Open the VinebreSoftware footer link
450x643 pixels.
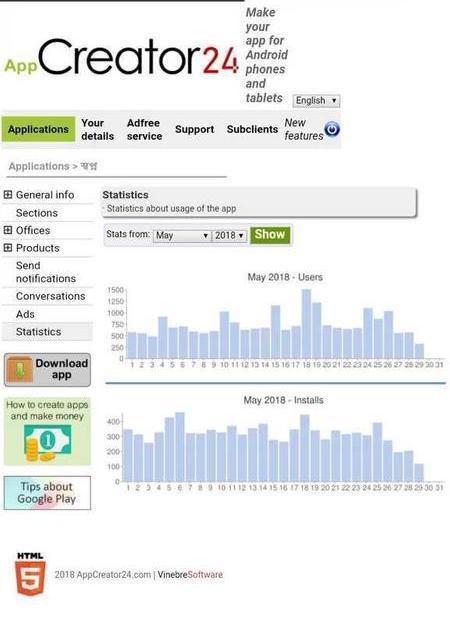coord(190,575)
